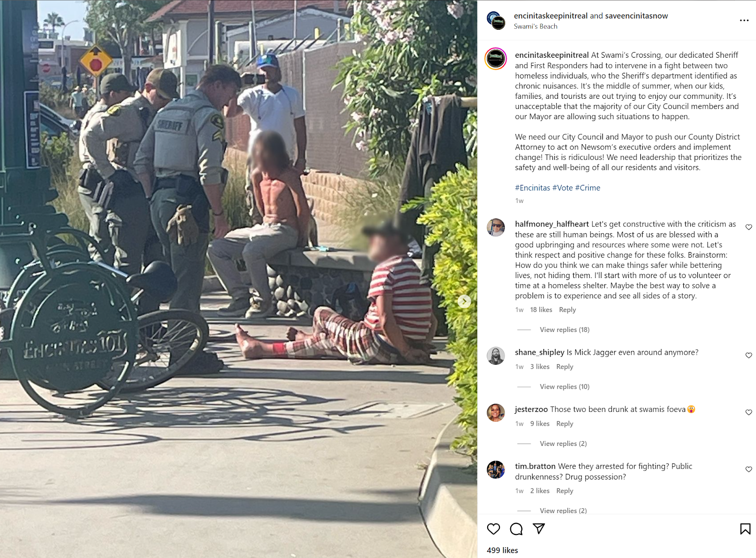756x558 pixels.
Task: Open the comment bubble icon
Action: point(516,529)
